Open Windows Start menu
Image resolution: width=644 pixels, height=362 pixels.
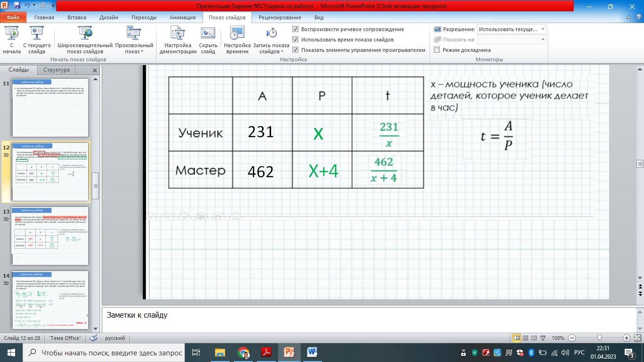click(10, 352)
